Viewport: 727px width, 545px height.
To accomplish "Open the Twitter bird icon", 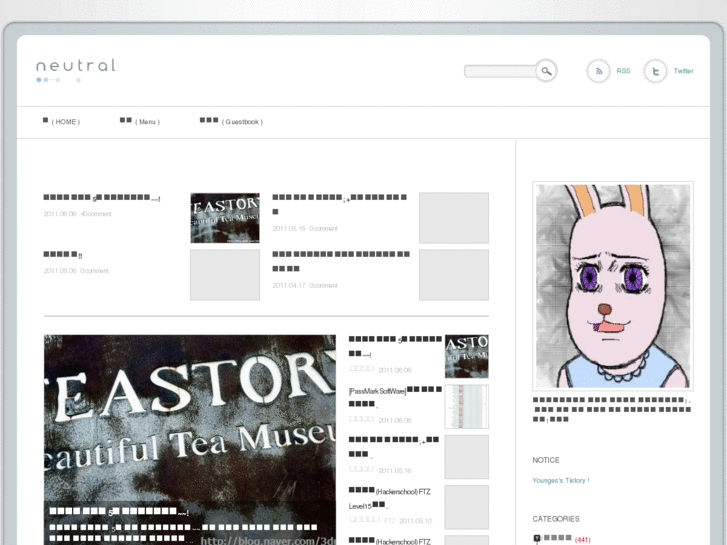I will click(x=655, y=71).
